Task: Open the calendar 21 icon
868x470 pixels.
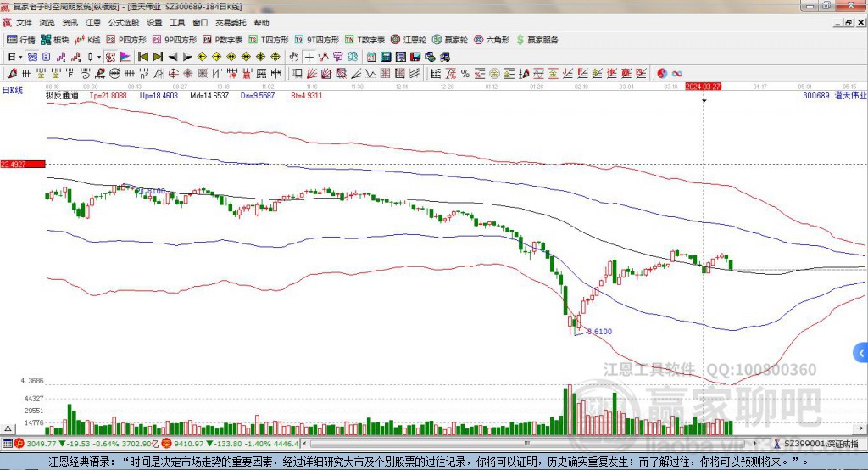Action: (371, 57)
